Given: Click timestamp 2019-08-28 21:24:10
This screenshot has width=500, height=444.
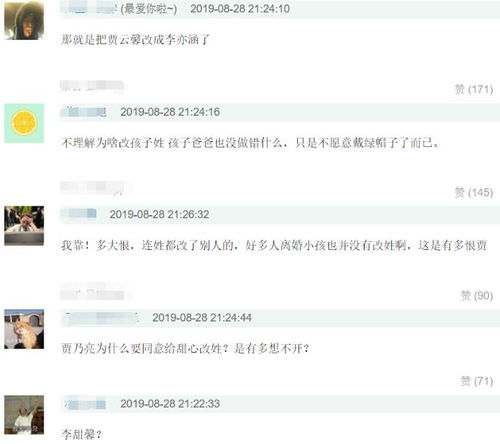Looking at the screenshot, I should [240, 9].
